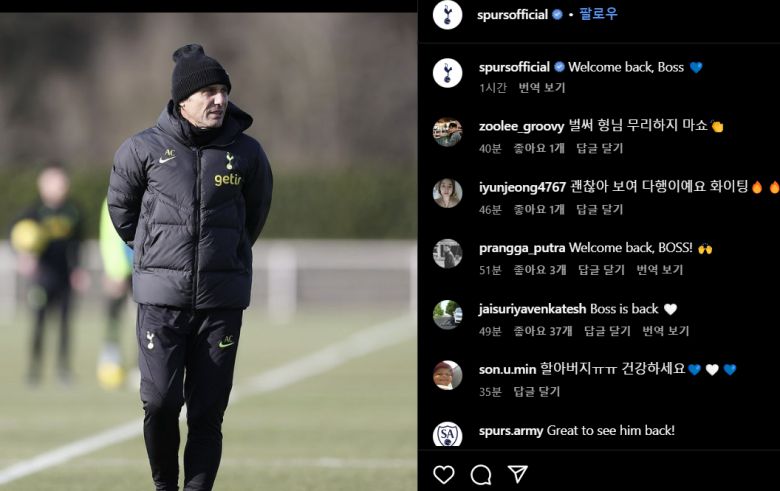The height and width of the screenshot is (491, 780).
Task: View likes on prangga_putra comment (좋아요 3개)
Action: click(540, 270)
